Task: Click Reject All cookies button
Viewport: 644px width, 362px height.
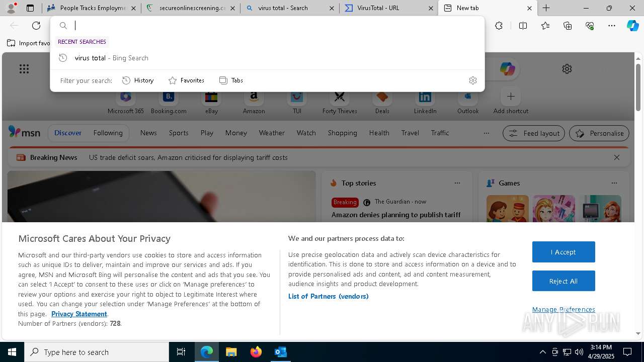Action: click(x=563, y=281)
